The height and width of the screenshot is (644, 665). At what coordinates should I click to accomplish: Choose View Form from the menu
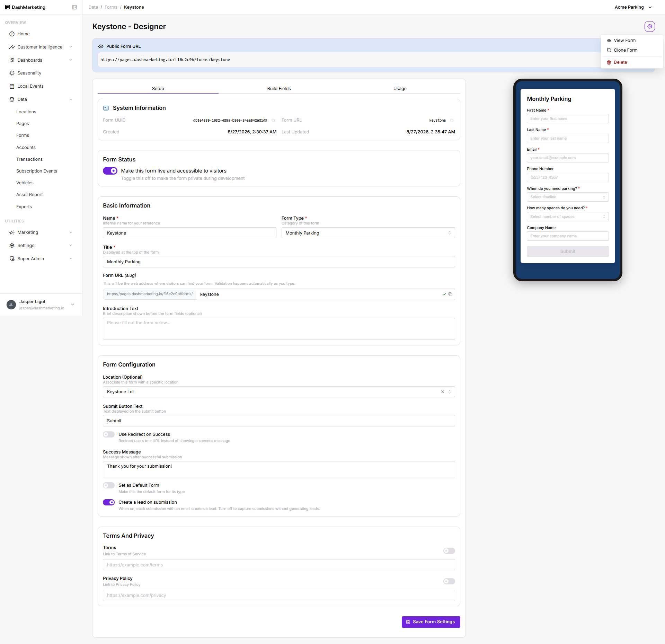632,41
